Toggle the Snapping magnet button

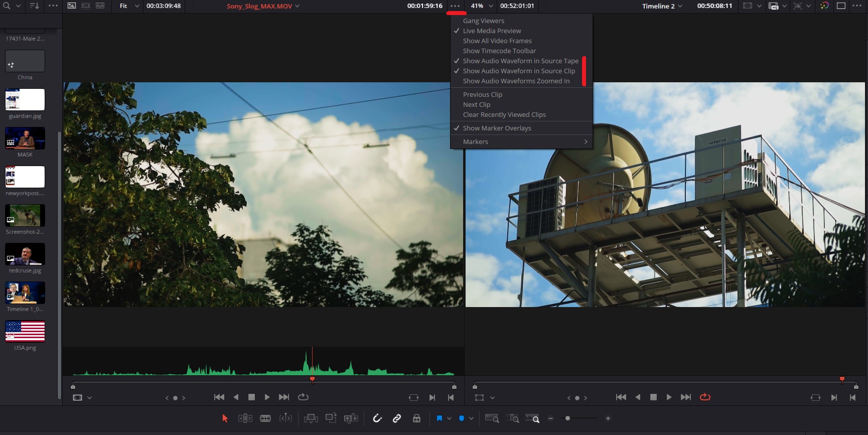pyautogui.click(x=377, y=418)
